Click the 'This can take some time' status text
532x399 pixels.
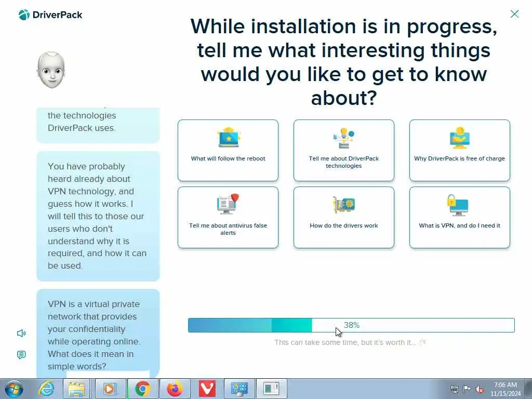pos(345,342)
